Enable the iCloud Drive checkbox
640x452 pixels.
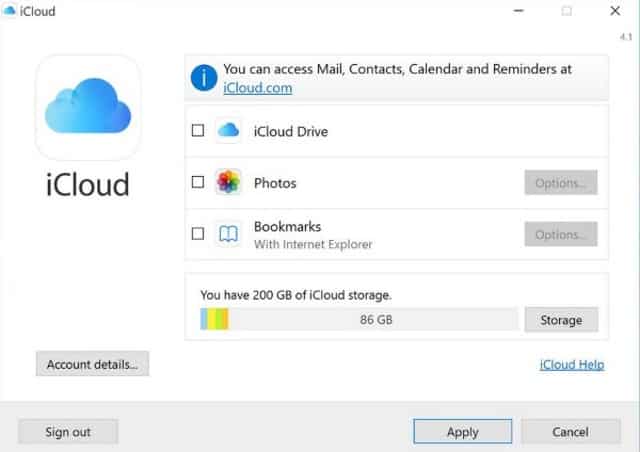tap(198, 131)
